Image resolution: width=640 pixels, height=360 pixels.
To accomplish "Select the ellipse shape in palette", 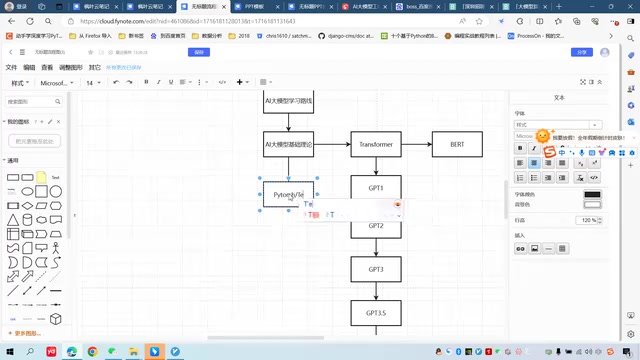I will tap(27, 191).
